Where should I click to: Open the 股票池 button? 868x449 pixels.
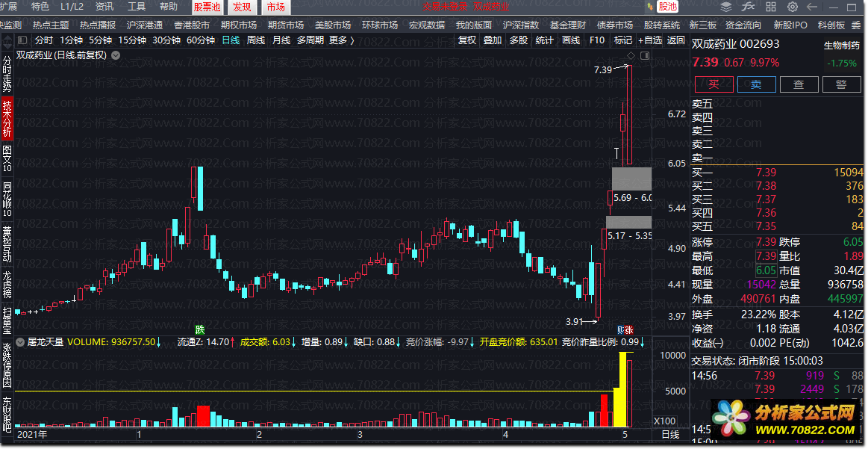pyautogui.click(x=207, y=7)
